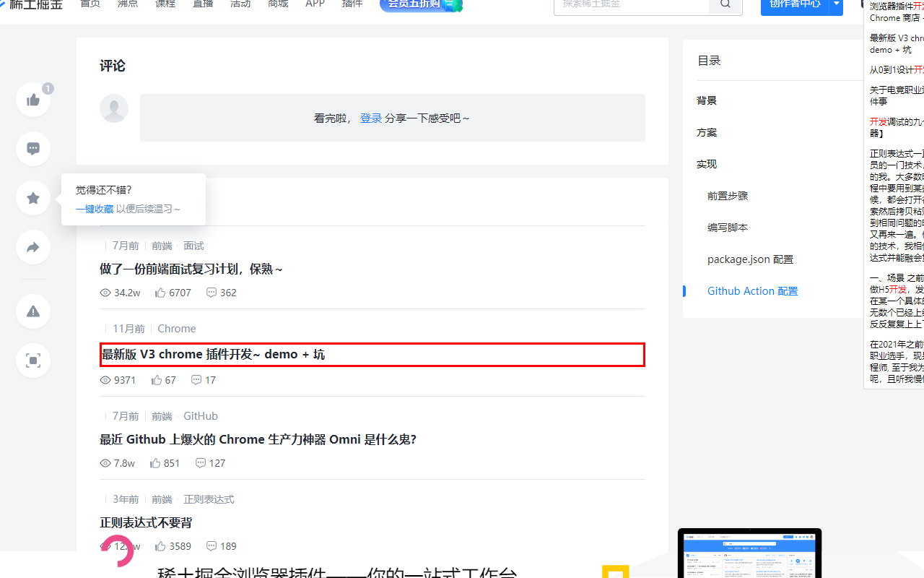This screenshot has width=924, height=578.
Task: Open article 最新版 V3 chrome 插件开发
Action: 372,355
